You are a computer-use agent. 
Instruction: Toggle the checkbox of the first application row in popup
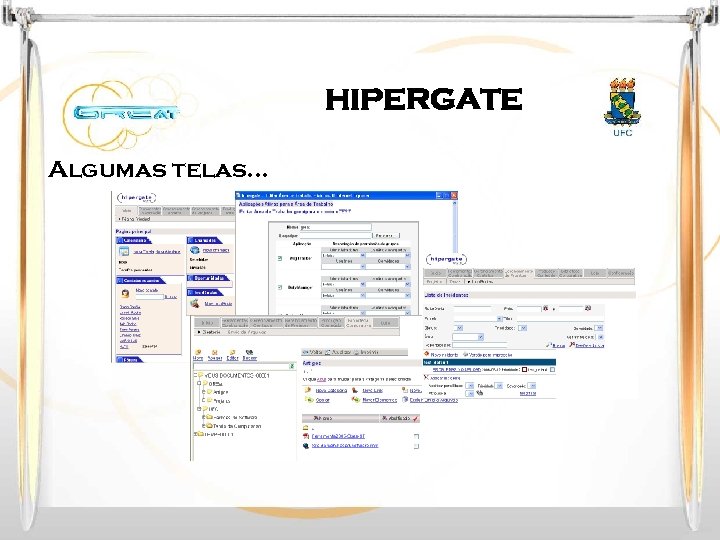pyautogui.click(x=280, y=259)
